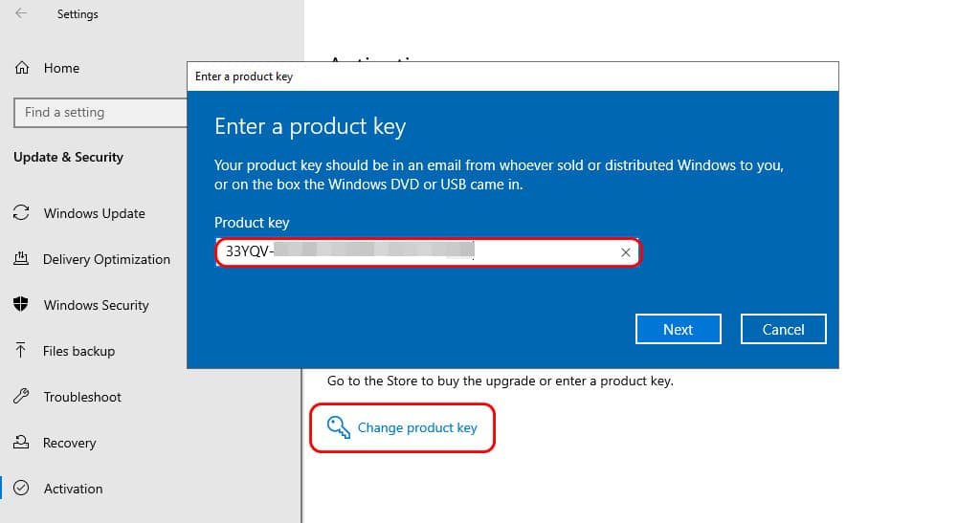Click into the Product key text field

coord(428,252)
